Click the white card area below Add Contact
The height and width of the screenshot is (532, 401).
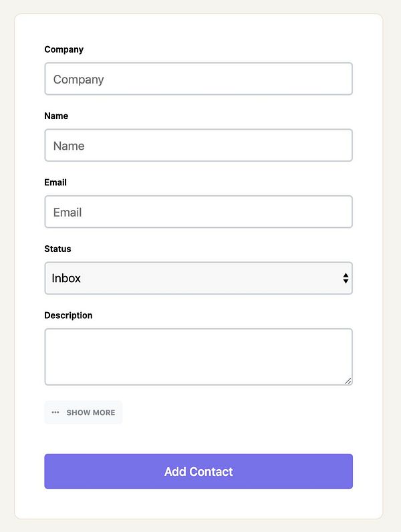(x=198, y=503)
